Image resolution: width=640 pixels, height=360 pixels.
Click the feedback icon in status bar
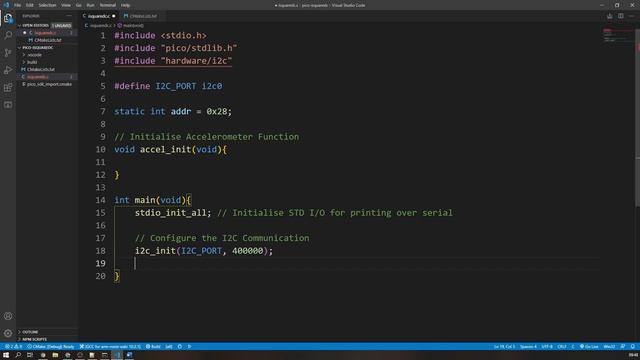click(x=622, y=347)
